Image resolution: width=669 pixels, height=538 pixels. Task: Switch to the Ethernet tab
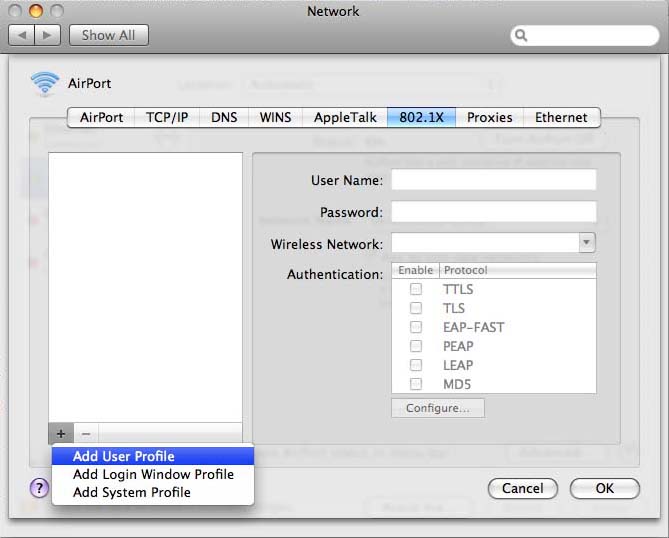tap(561, 117)
